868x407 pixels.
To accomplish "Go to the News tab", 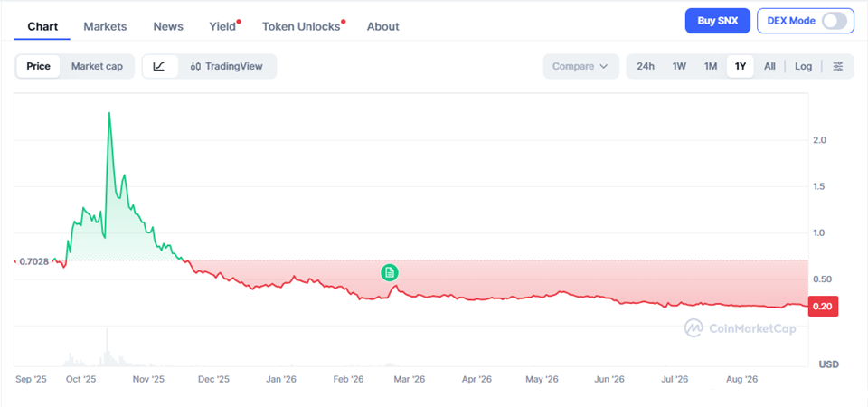I will pos(168,26).
